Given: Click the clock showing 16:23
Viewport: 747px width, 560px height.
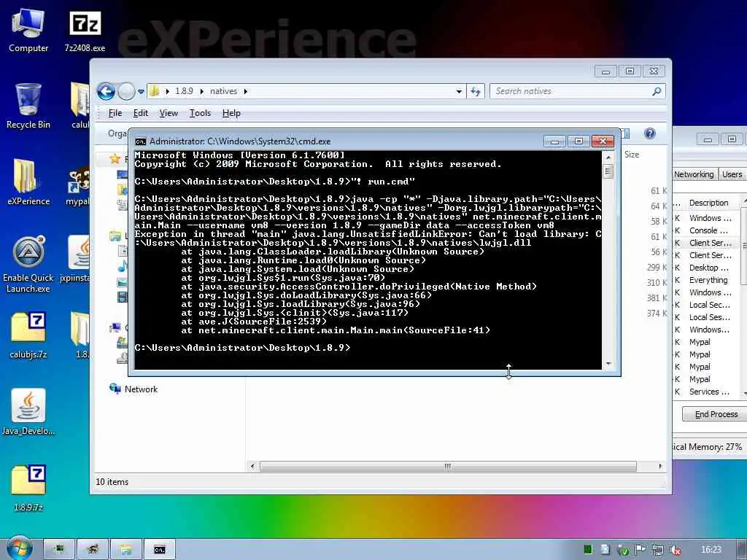Looking at the screenshot, I should tap(711, 550).
